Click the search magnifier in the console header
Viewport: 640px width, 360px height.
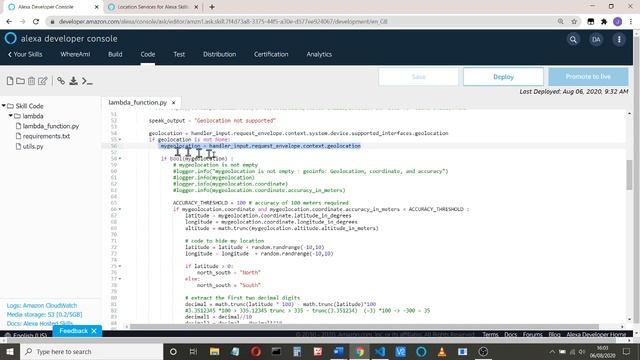573,40
